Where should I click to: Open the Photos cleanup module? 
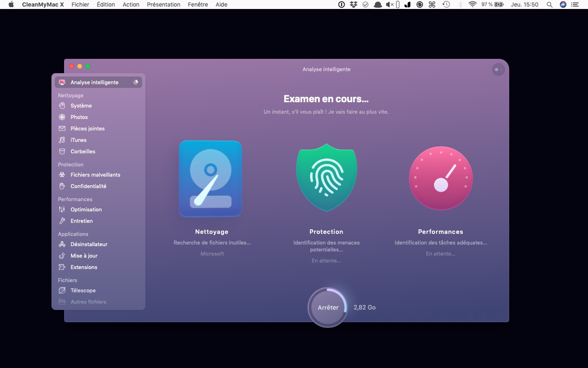79,117
